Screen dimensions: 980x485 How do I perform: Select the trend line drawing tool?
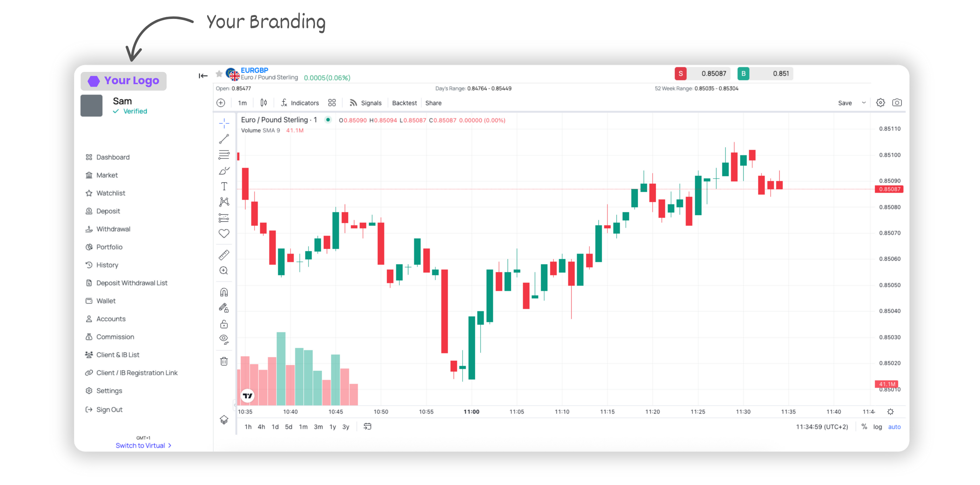(x=224, y=139)
